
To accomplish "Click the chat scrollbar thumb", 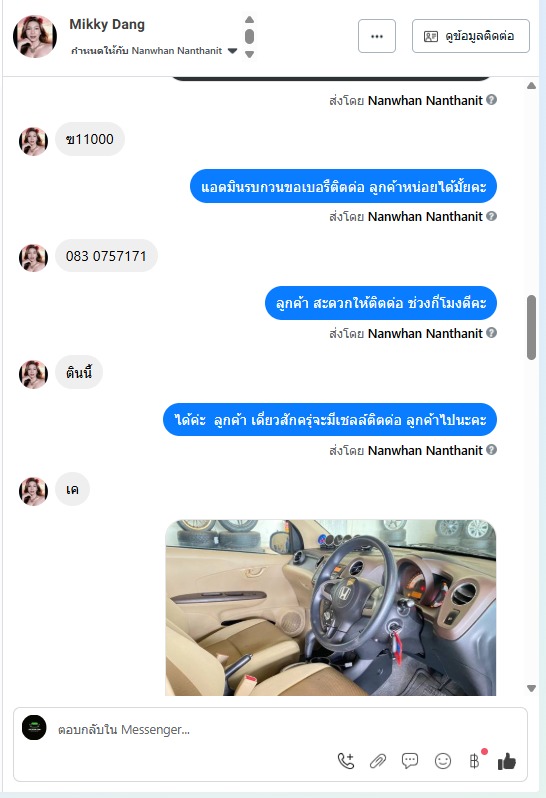I will tap(531, 327).
